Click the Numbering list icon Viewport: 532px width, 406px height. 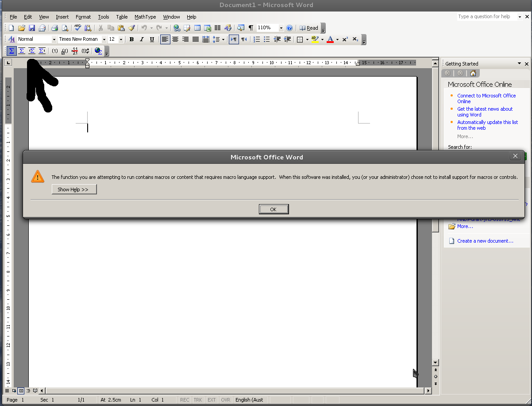(x=257, y=39)
